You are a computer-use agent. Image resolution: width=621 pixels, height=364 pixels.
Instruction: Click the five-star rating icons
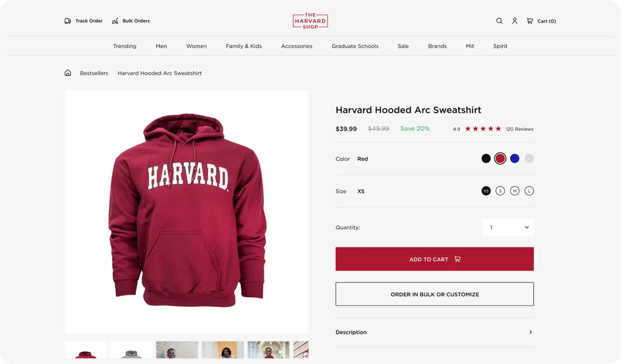click(x=483, y=129)
